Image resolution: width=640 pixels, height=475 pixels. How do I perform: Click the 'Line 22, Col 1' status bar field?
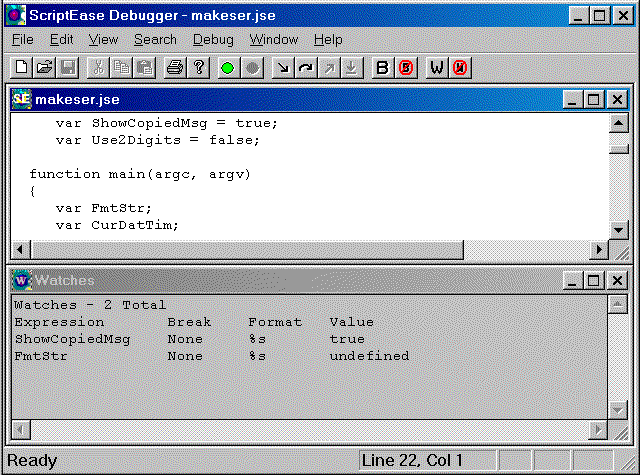click(x=427, y=460)
